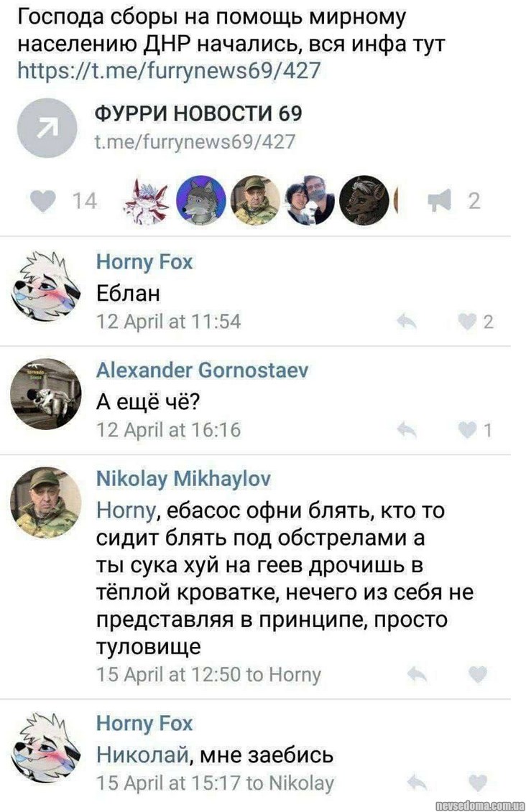Reply to Alexander Gornostaev's comment
Viewport: 526px width, 812px height.
coord(407,430)
